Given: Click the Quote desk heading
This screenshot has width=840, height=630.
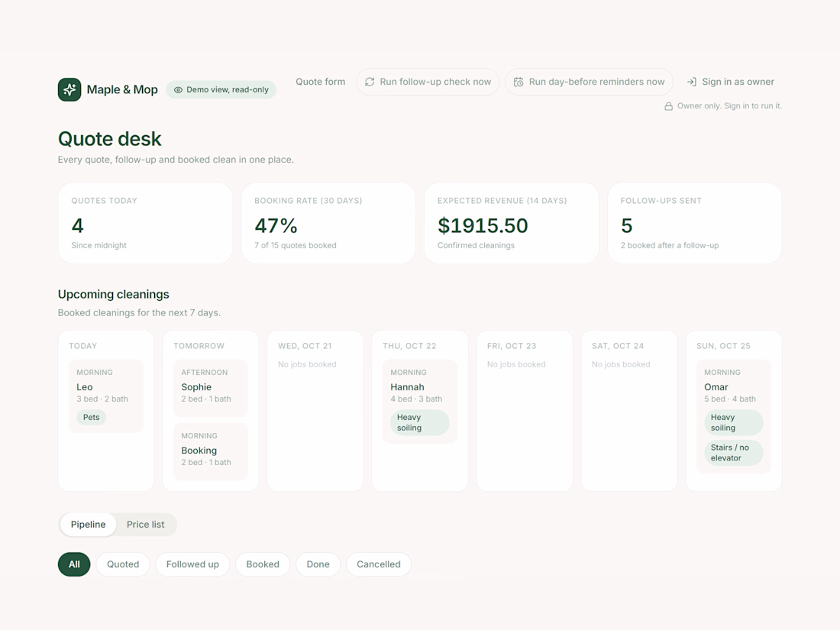Looking at the screenshot, I should pyautogui.click(x=110, y=139).
